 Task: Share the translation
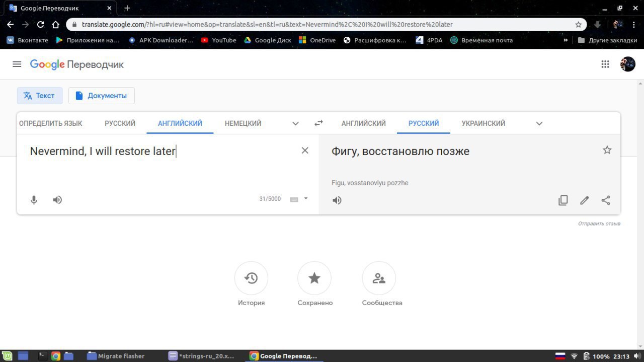(x=606, y=200)
